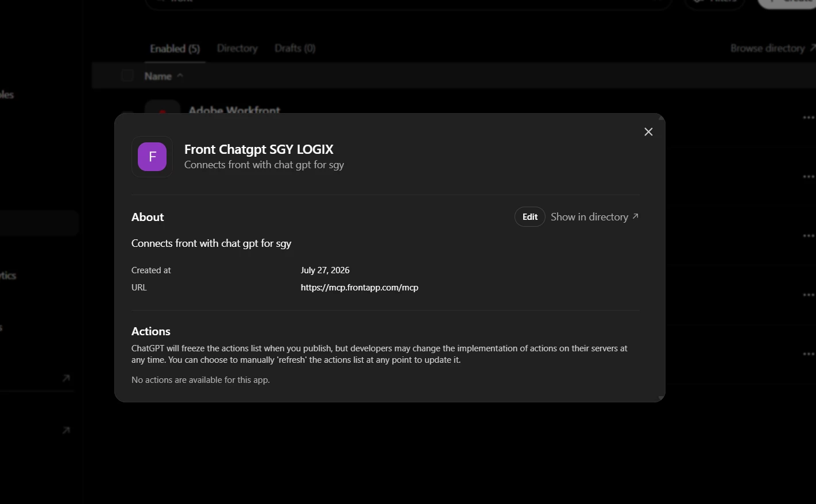Open Show in directory link
Image resolution: width=816 pixels, height=504 pixels.
pos(594,217)
